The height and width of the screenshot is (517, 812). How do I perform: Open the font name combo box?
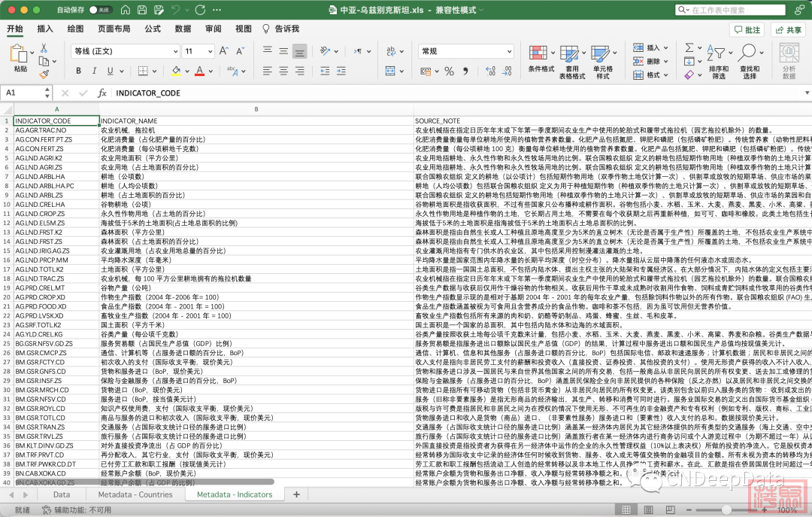click(126, 51)
